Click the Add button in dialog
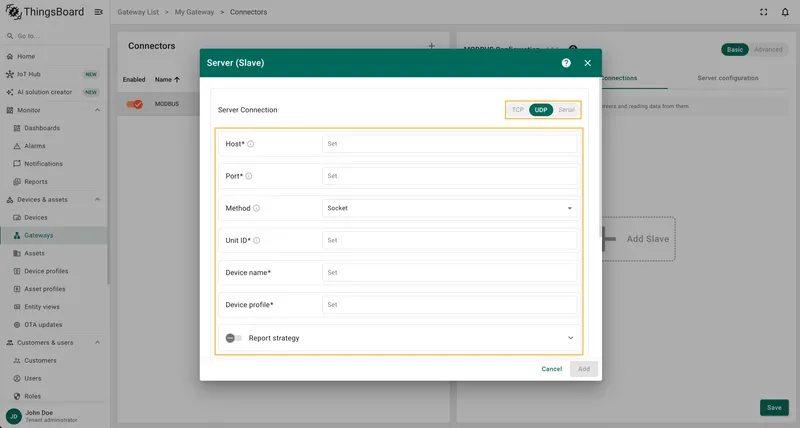 [x=584, y=369]
